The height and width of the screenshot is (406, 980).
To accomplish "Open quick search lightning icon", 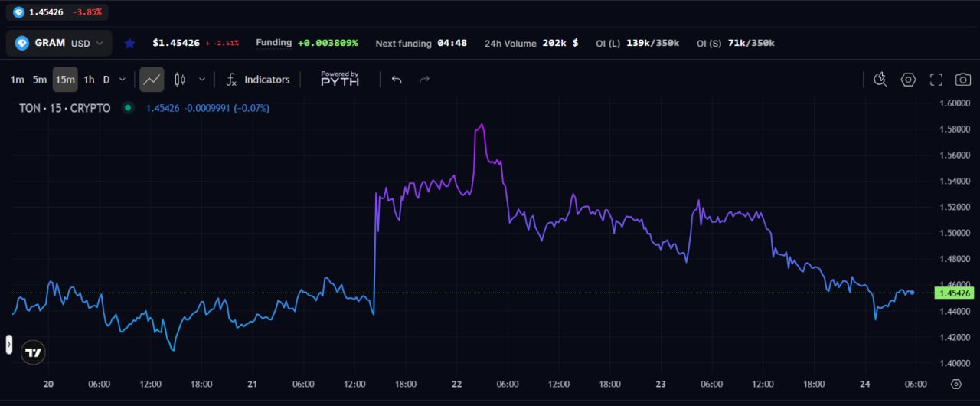I will coord(880,80).
